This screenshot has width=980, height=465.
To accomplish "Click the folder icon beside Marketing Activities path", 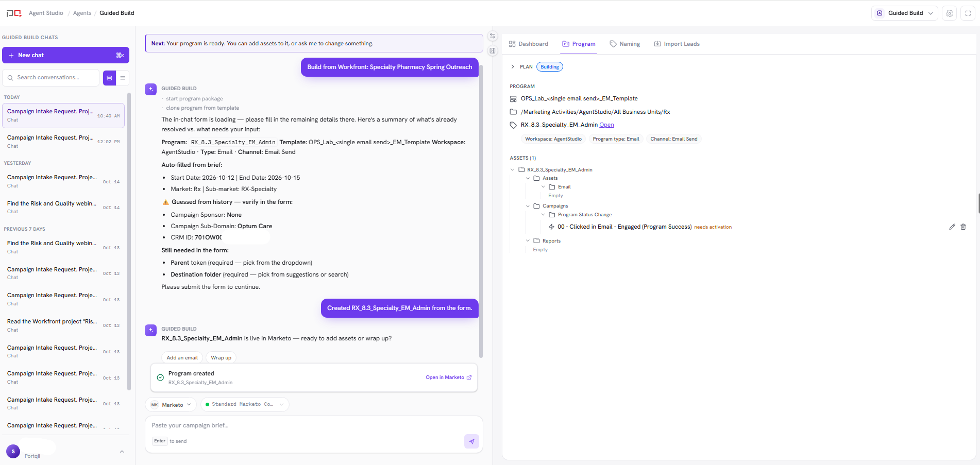I will (x=513, y=112).
